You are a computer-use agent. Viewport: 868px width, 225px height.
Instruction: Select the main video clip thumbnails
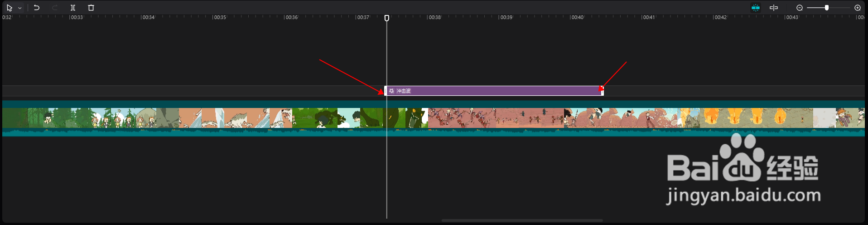pyautogui.click(x=434, y=117)
